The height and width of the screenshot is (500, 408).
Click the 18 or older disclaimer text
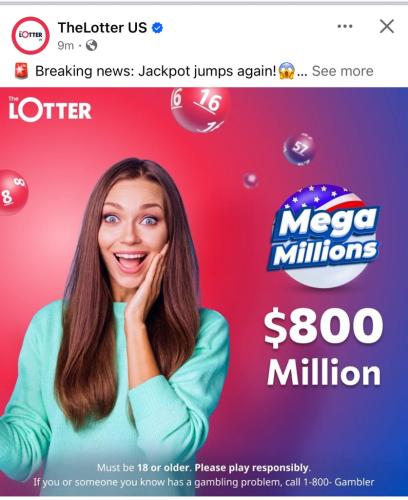[204, 468]
